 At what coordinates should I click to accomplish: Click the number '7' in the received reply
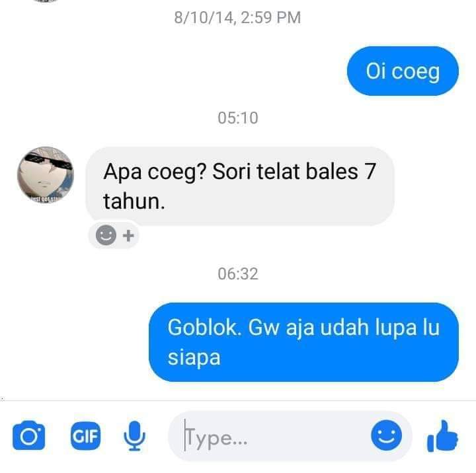pyautogui.click(x=370, y=171)
